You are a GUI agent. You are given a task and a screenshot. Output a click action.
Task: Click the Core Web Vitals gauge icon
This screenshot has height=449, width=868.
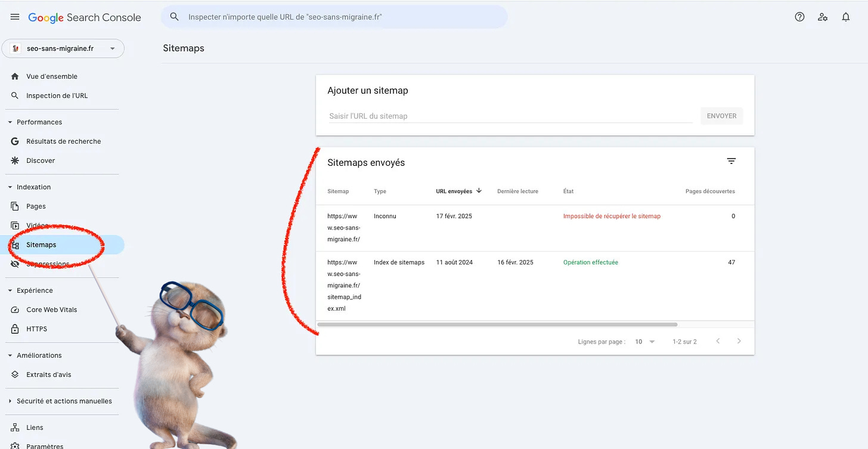15,309
